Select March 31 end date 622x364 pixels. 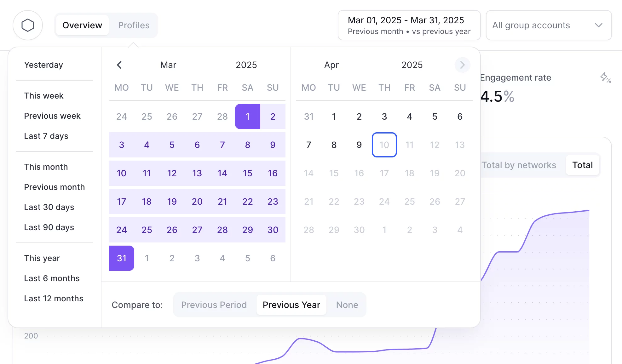pyautogui.click(x=121, y=258)
